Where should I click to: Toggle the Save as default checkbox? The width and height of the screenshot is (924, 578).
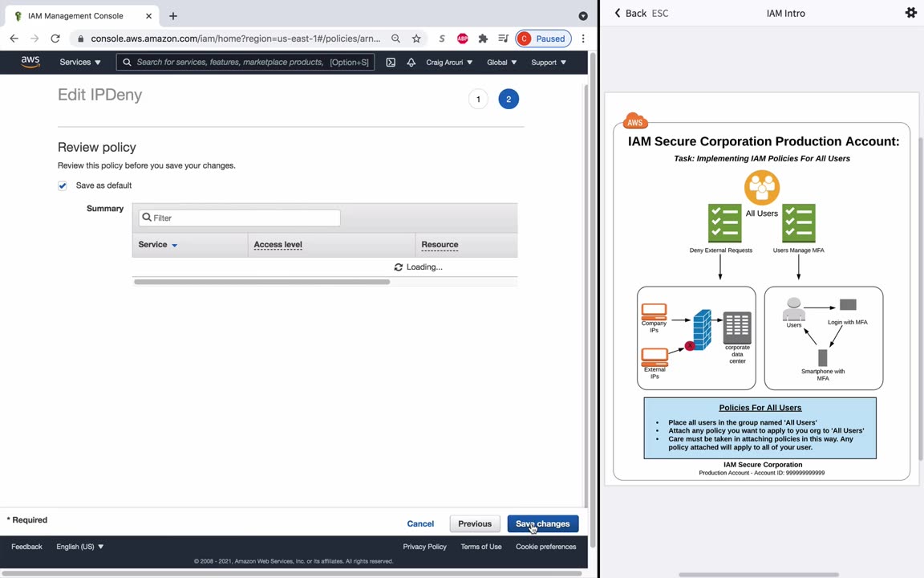(63, 185)
